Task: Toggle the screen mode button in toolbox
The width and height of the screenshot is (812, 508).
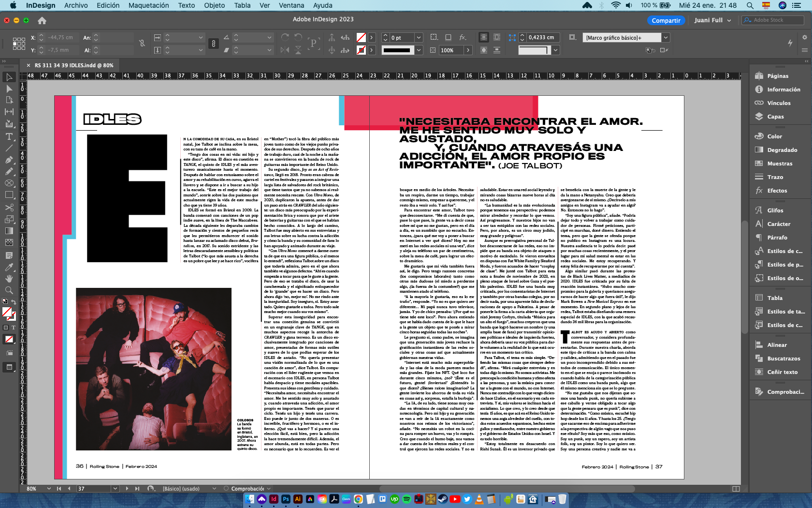Action: tap(9, 367)
